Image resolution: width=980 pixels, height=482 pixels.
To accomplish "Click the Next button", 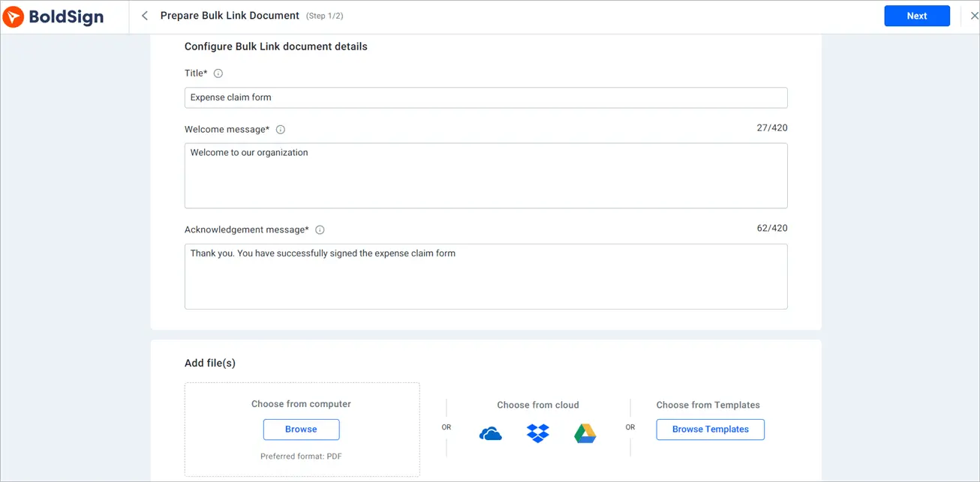I will [x=917, y=16].
